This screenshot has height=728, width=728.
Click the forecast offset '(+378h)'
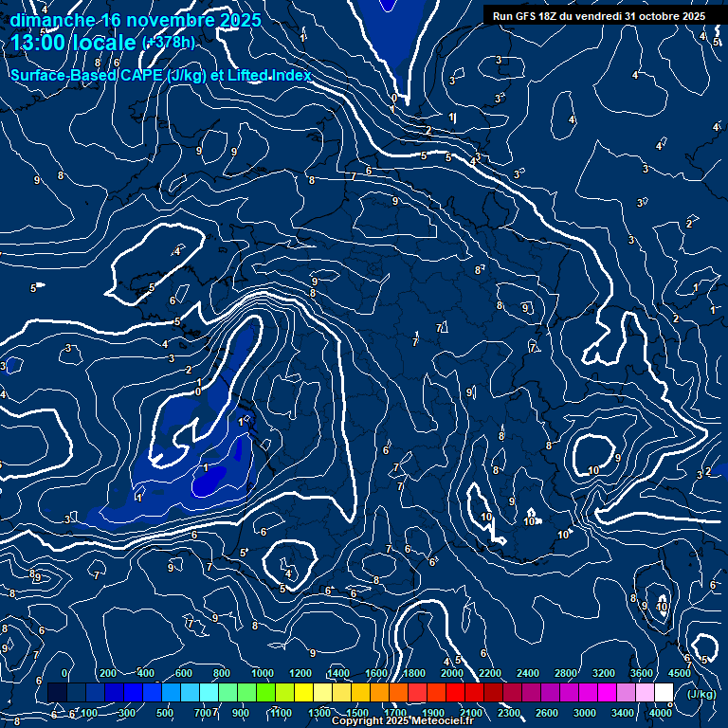coord(169,43)
